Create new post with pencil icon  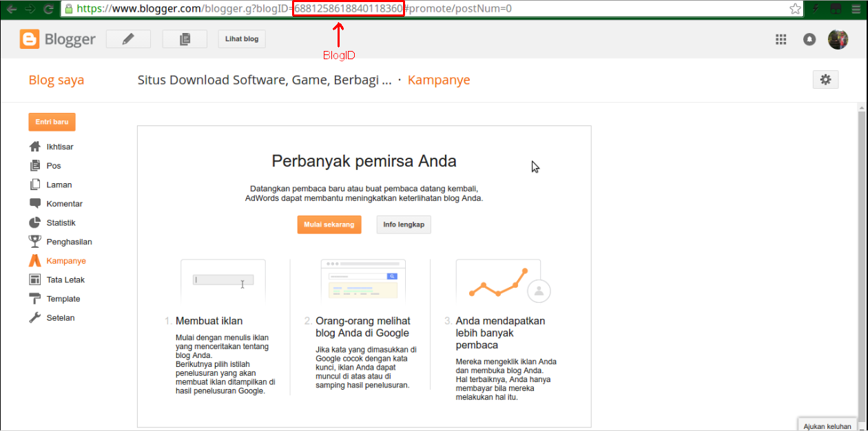click(x=128, y=39)
